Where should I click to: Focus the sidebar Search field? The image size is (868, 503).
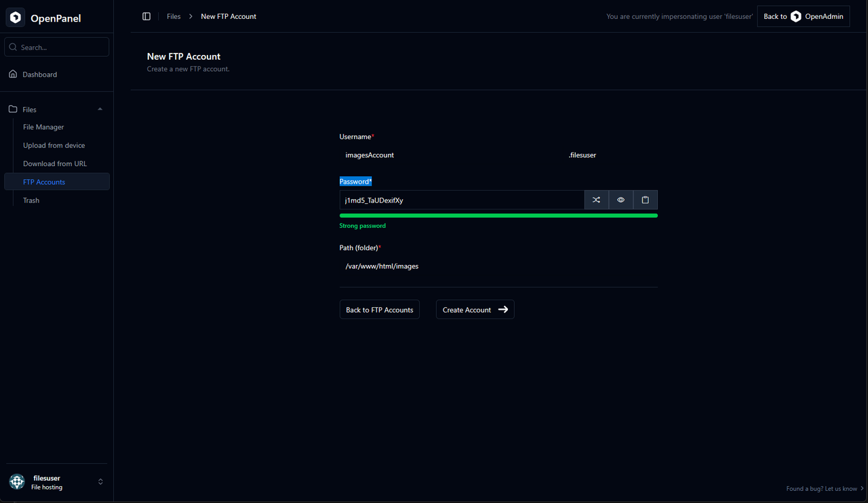pos(57,47)
